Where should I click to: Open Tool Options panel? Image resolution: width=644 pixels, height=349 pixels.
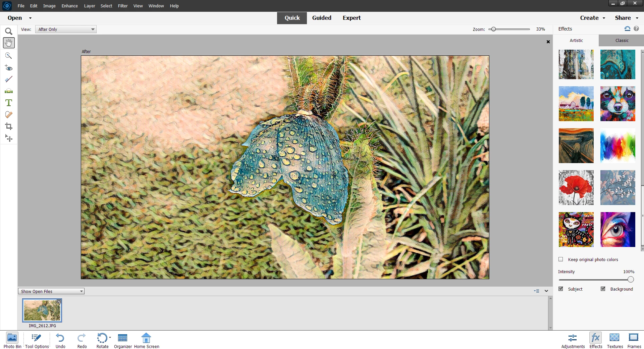tap(37, 340)
